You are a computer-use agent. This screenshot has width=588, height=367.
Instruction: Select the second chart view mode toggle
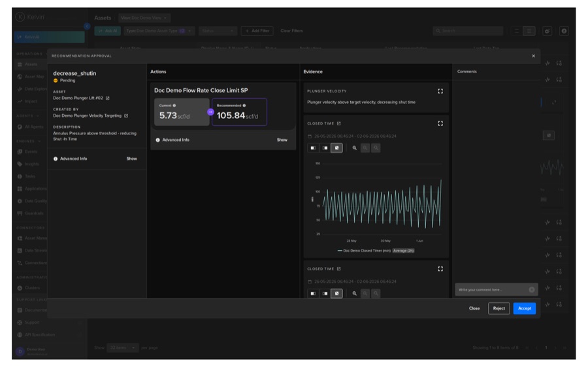click(x=325, y=148)
